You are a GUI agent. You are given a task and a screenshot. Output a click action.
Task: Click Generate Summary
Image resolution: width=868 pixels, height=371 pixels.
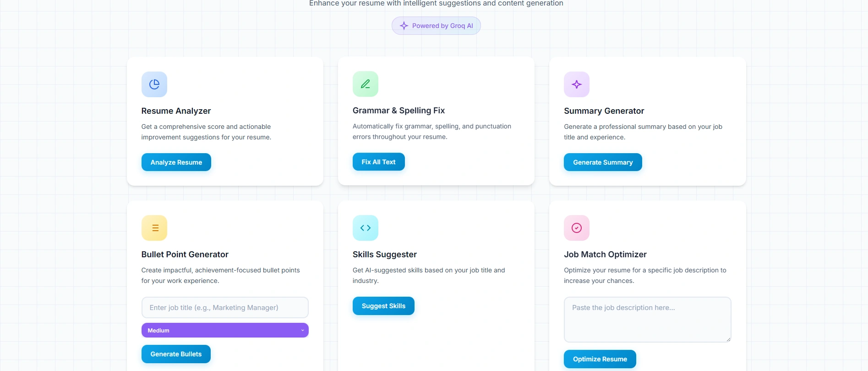(x=602, y=162)
